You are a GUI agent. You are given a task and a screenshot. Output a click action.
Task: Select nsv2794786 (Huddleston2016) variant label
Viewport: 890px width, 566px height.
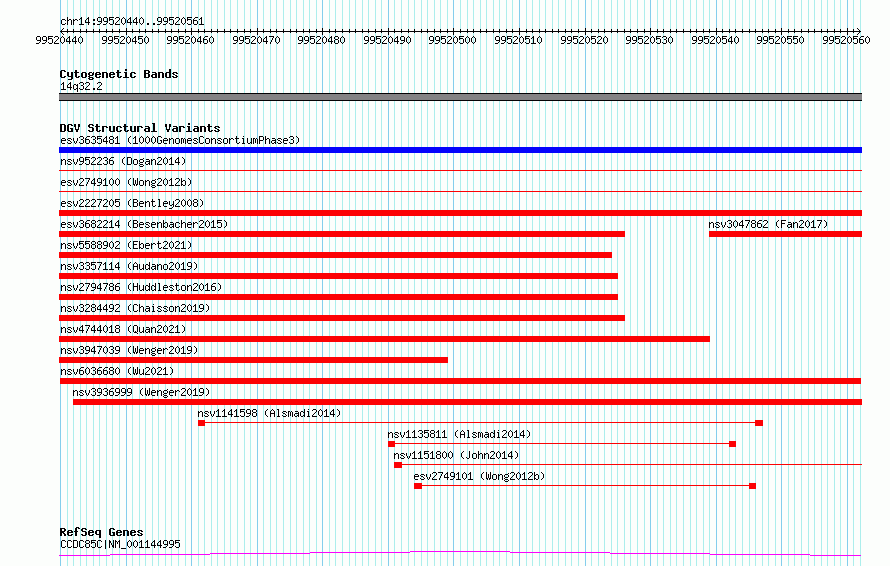(141, 287)
